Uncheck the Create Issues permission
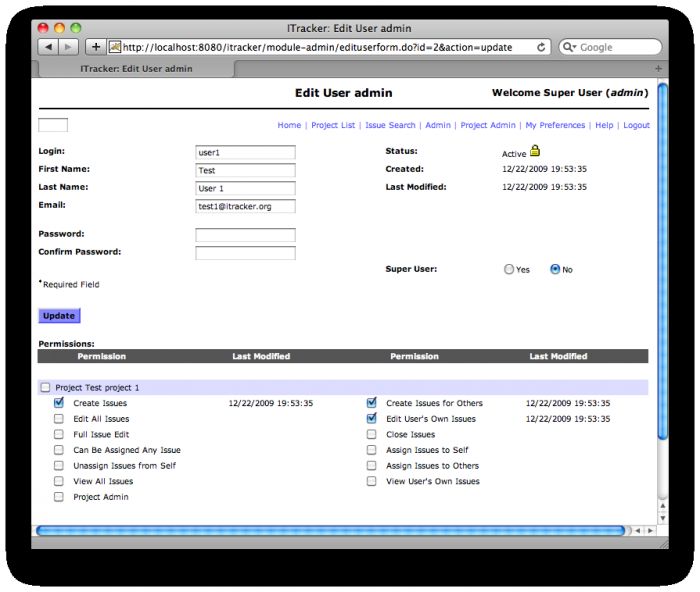The height and width of the screenshot is (592, 700). coord(59,403)
